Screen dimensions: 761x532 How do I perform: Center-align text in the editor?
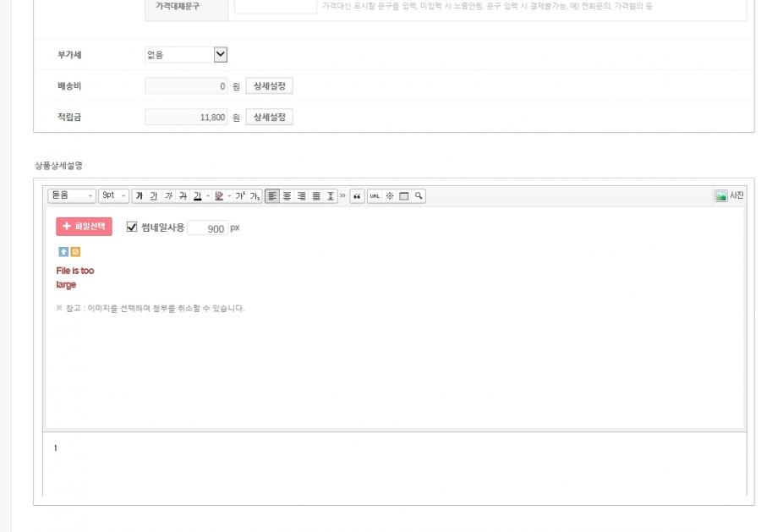pos(287,196)
